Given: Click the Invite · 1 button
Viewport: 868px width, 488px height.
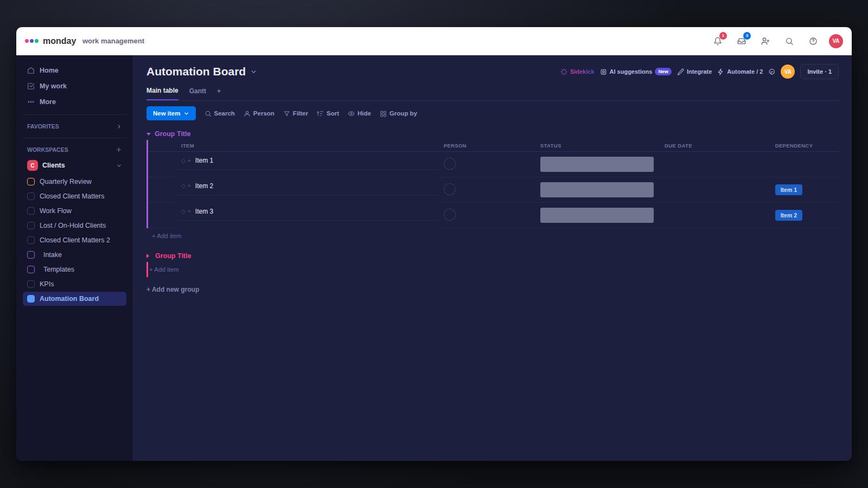Looking at the screenshot, I should click(819, 72).
